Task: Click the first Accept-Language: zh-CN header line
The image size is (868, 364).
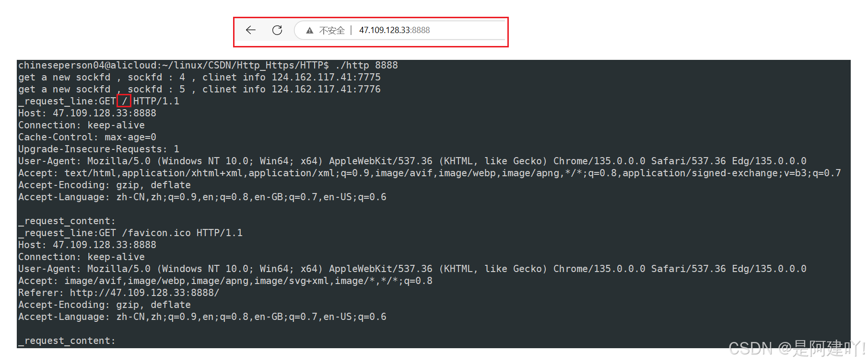Action: coord(202,197)
